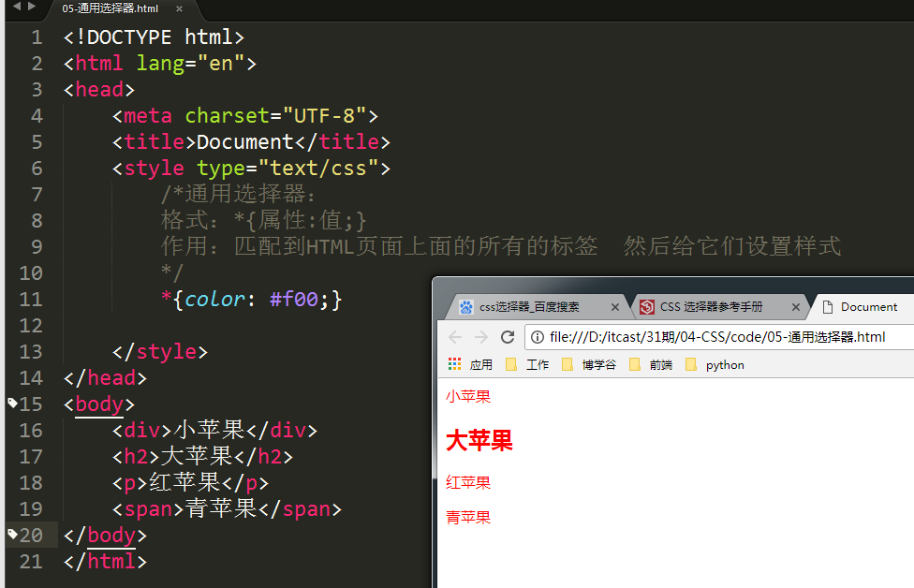
Task: Reload the browser page
Action: (508, 337)
